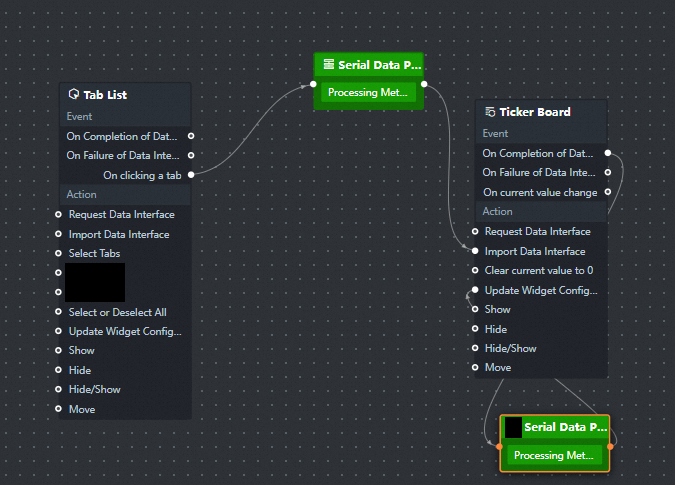
Task: Select Ticker Board Update Widget Config... action
Action: coord(541,290)
